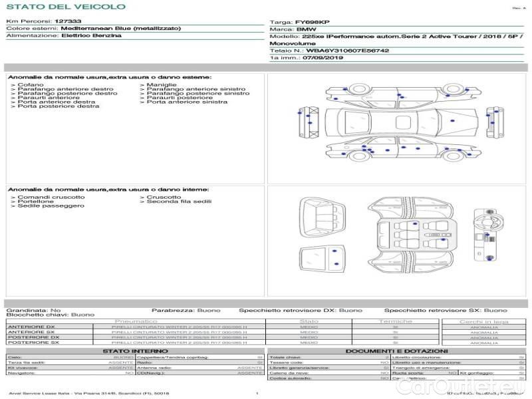
Task: Select the 'Seconda fila sedili' entry
Action: [x=179, y=201]
